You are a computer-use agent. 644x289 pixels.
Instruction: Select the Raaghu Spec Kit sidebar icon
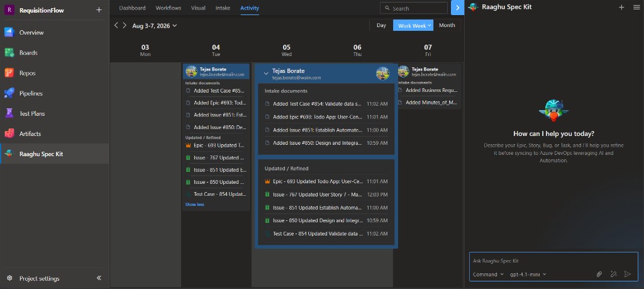click(9, 154)
